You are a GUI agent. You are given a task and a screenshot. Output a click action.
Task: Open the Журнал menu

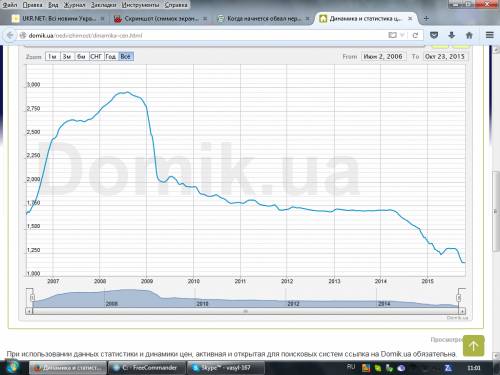pos(74,5)
